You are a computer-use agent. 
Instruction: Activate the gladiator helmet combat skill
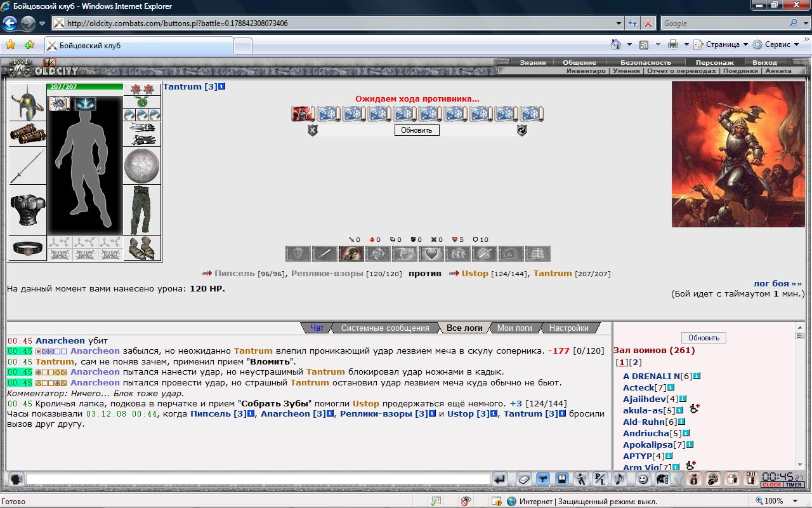pos(351,254)
